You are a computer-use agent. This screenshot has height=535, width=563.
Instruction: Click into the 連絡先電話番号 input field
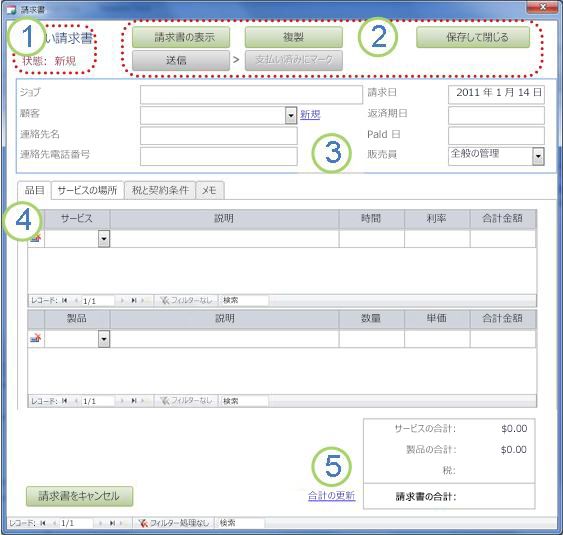[219, 157]
